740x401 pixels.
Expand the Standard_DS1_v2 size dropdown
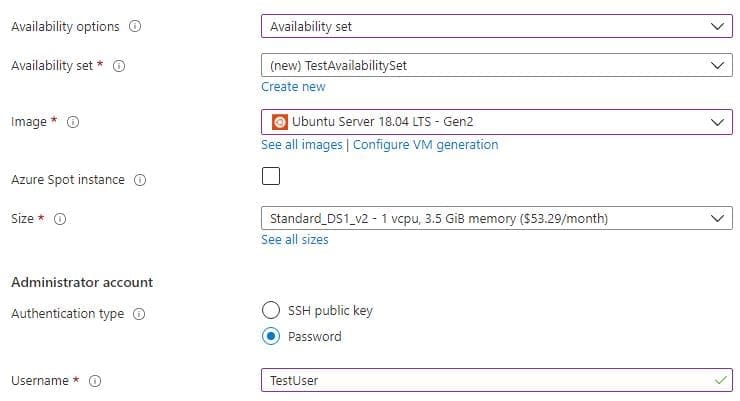coord(495,218)
